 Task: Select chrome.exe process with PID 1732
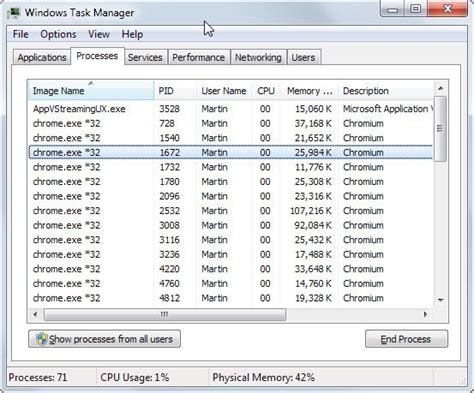click(231, 167)
